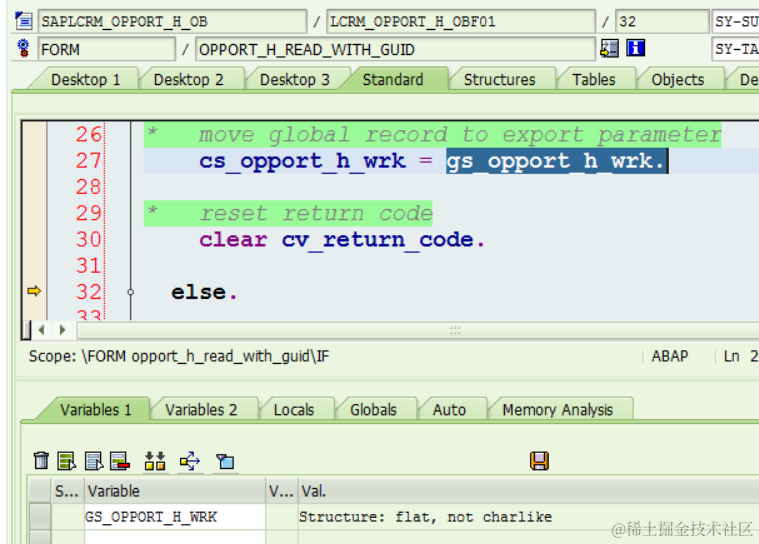Image resolution: width=759 pixels, height=544 pixels.
Task: Switch to the Desktop 1 tab
Action: click(85, 79)
